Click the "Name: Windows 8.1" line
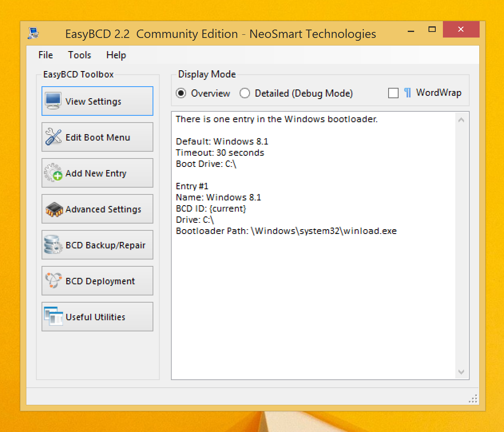 coord(218,197)
